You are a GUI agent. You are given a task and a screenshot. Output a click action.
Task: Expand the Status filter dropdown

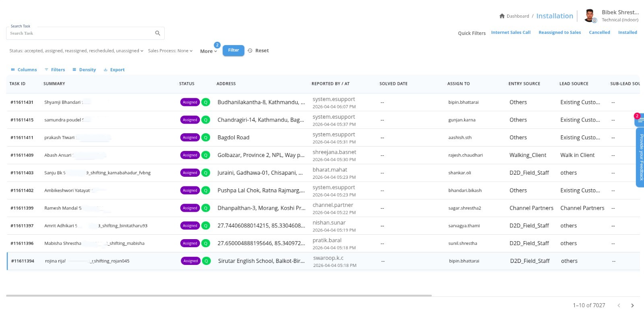coord(76,51)
